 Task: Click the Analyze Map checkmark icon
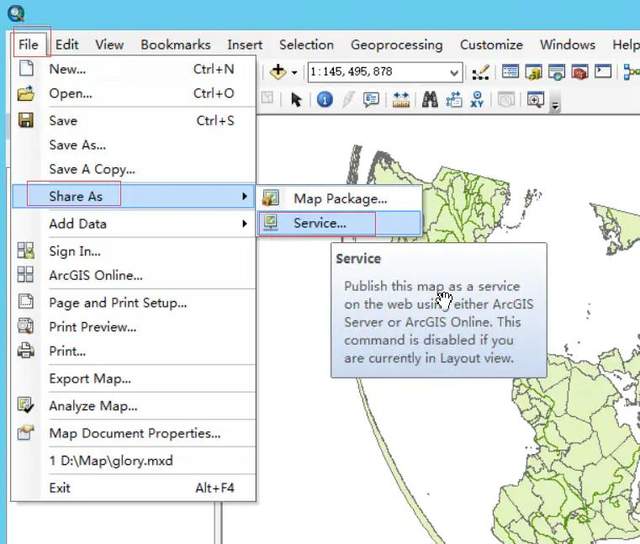point(26,405)
